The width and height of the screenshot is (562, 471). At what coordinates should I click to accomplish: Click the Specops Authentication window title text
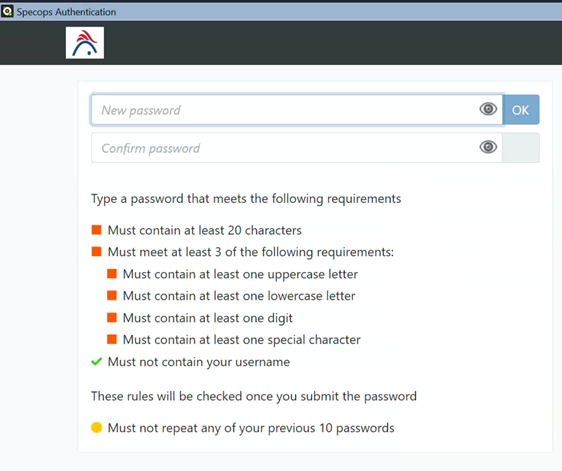pos(66,12)
